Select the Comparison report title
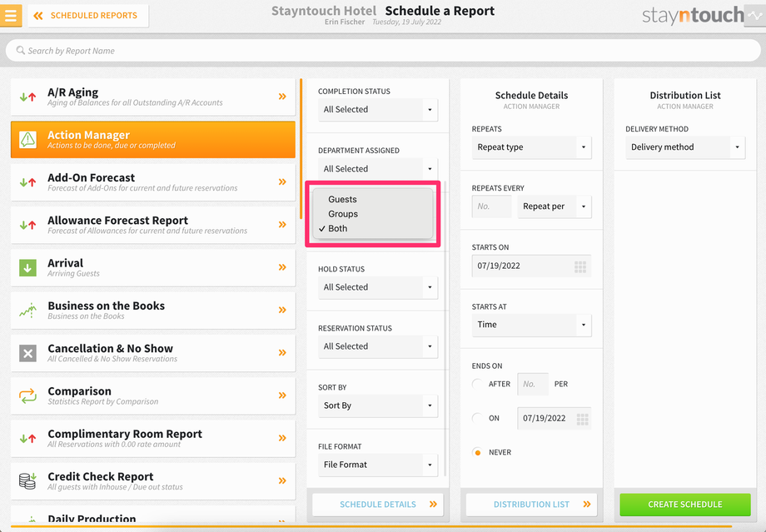The image size is (766, 532). 80,390
